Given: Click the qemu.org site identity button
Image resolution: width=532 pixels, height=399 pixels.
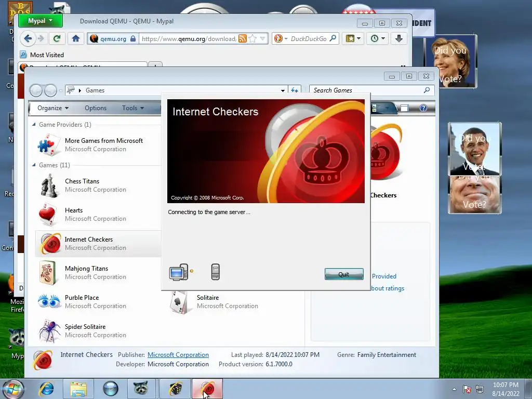Looking at the screenshot, I should (113, 38).
